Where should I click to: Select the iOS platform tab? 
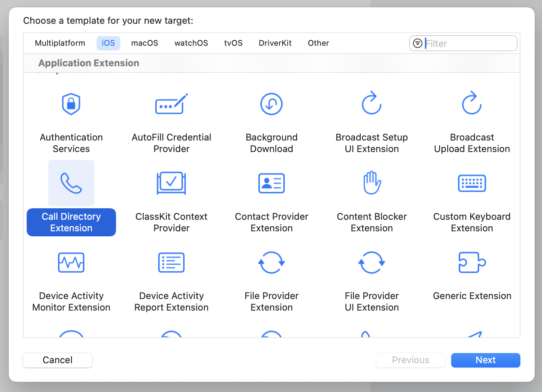coord(108,43)
